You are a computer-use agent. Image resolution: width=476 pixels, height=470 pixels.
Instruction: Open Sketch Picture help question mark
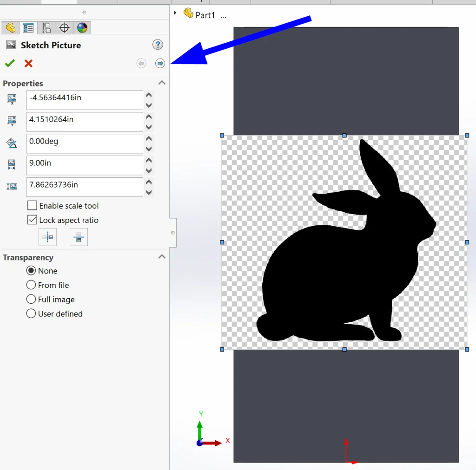(x=158, y=45)
